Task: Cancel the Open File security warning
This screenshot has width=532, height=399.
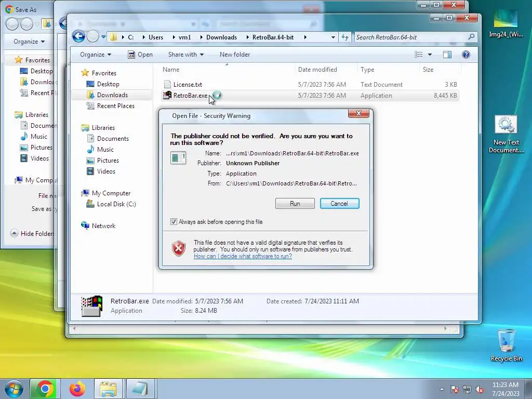Action: 339,204
